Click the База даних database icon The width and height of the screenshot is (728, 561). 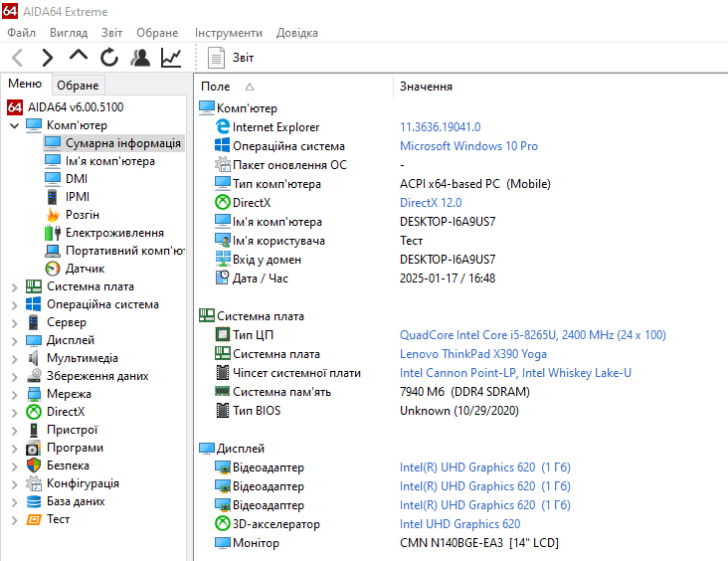pyautogui.click(x=34, y=501)
